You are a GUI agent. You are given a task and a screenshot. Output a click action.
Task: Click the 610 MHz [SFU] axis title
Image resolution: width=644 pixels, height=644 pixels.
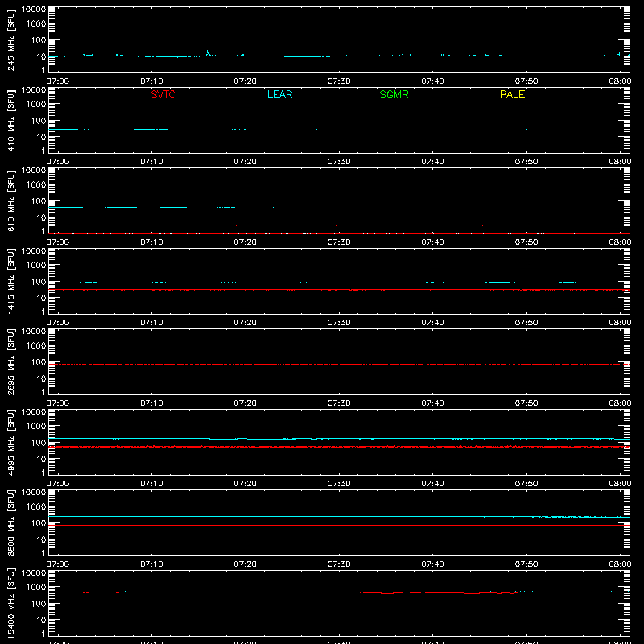(10, 200)
